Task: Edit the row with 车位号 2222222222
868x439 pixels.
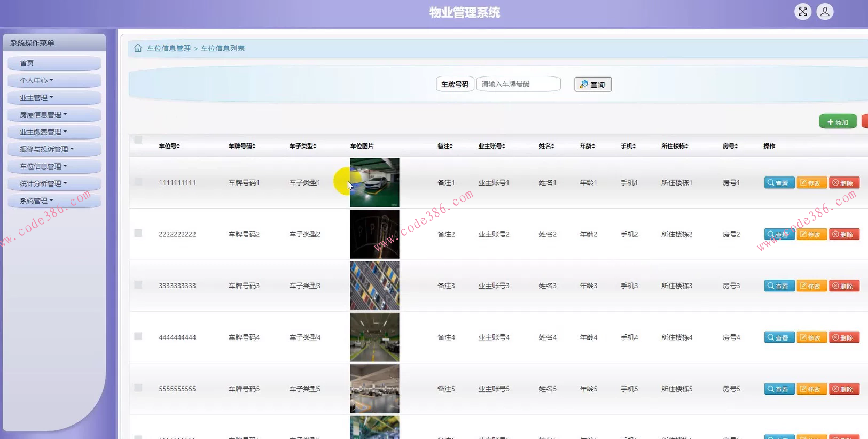Action: coord(812,234)
